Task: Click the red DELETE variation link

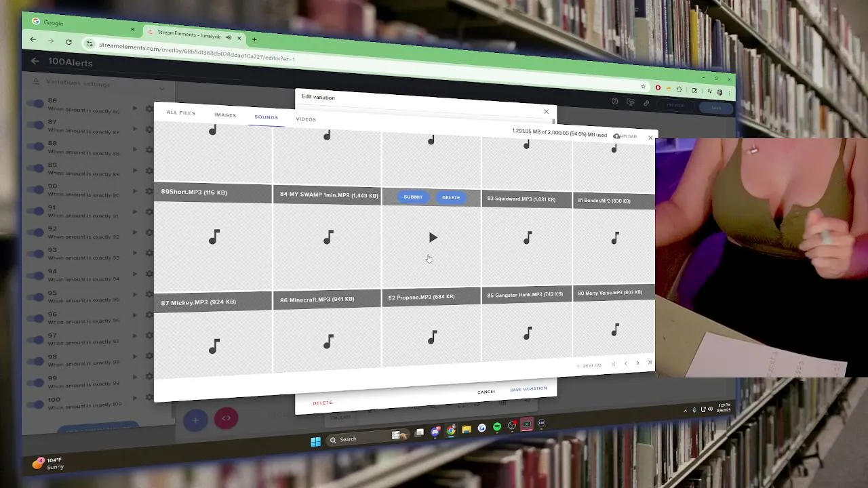Action: (323, 403)
